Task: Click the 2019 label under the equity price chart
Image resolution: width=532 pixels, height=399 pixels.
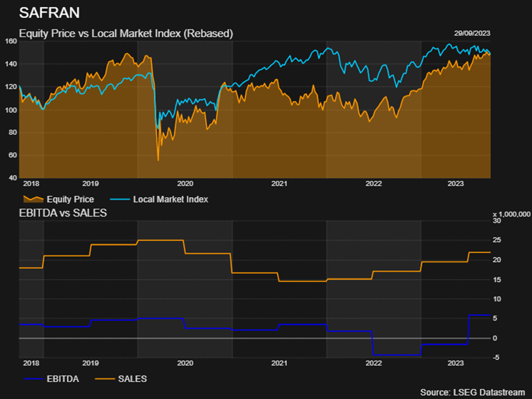Action: pyautogui.click(x=91, y=184)
